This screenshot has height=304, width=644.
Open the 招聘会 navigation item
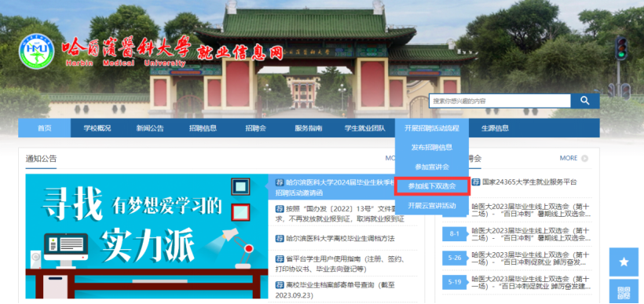click(x=255, y=128)
